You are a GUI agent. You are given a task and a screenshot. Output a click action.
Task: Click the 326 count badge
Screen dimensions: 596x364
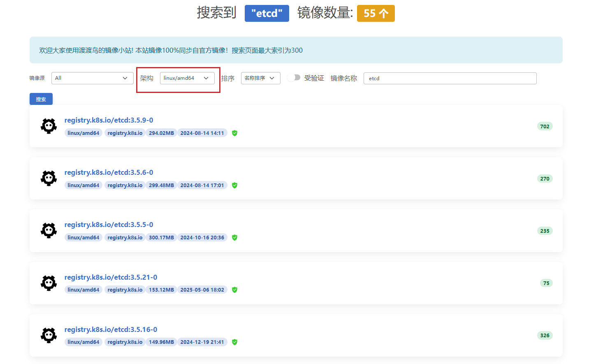point(545,335)
